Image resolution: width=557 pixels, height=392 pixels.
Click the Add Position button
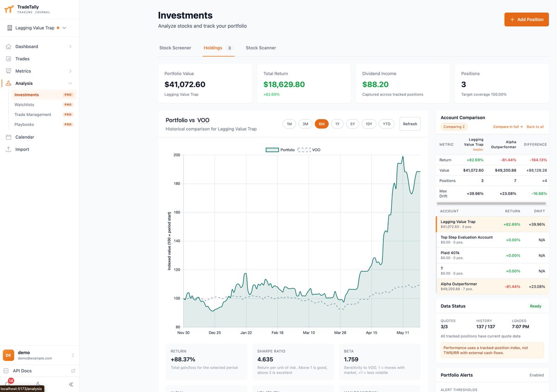[x=526, y=19]
